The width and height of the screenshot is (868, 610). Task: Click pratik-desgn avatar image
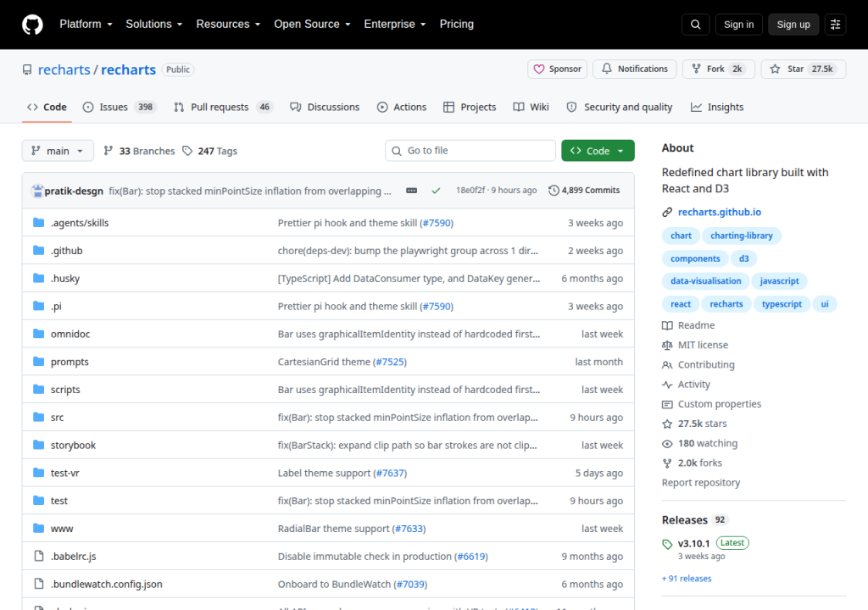click(37, 191)
